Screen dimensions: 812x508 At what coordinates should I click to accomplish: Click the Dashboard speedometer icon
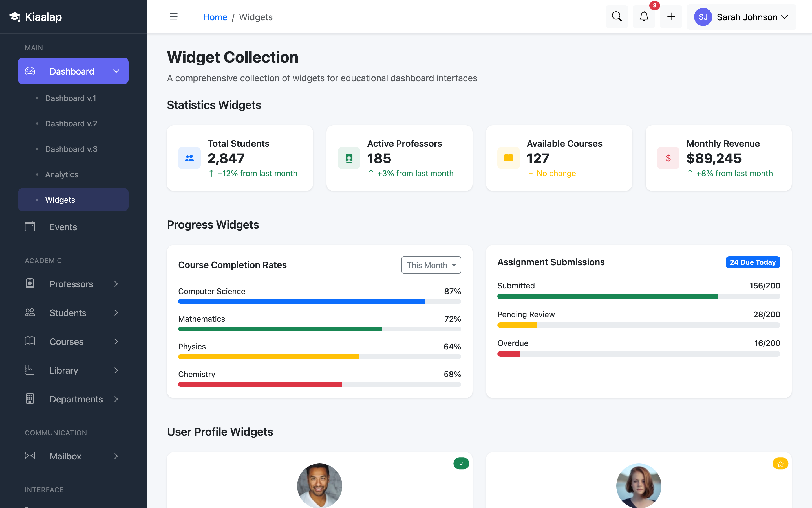(x=30, y=71)
